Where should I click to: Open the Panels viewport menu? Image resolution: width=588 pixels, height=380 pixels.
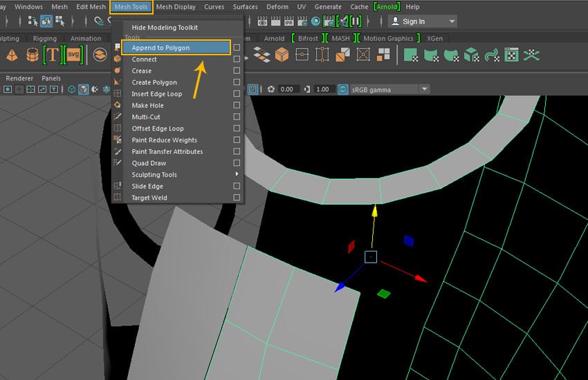[x=51, y=78]
